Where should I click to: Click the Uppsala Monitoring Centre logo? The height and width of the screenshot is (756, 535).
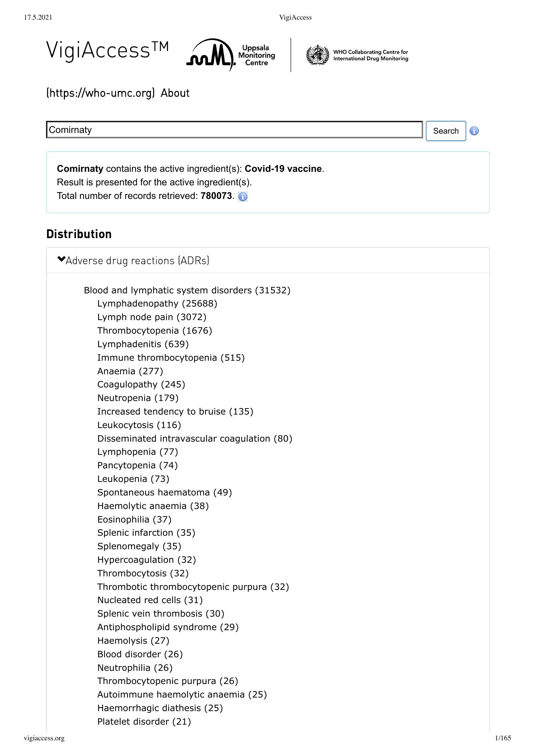tap(230, 55)
